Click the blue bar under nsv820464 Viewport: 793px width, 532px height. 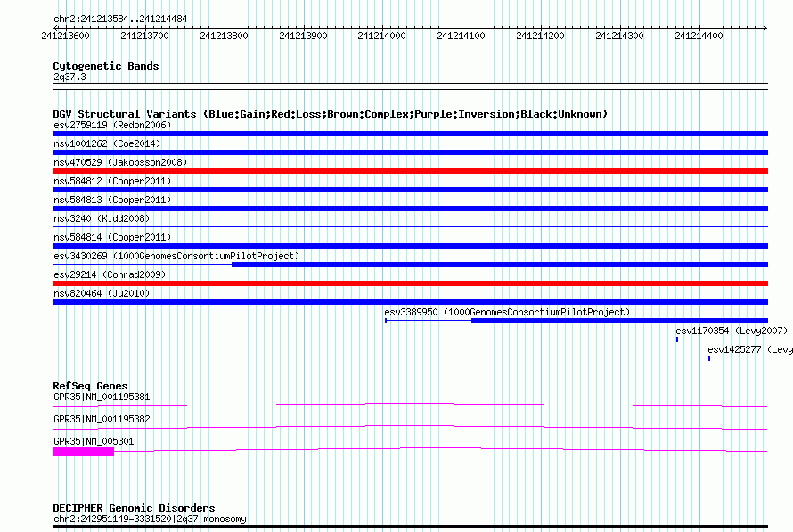pos(410,302)
